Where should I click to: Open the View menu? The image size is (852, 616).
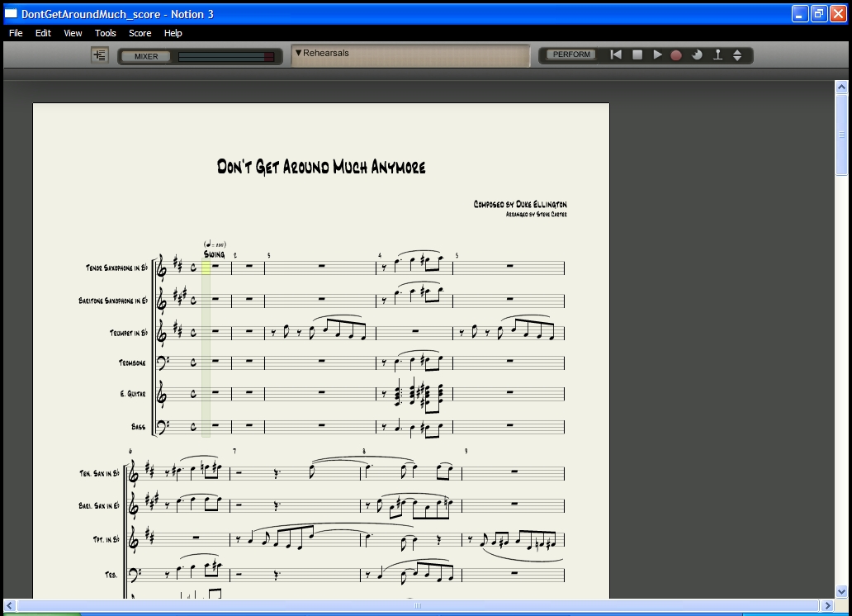click(x=73, y=33)
